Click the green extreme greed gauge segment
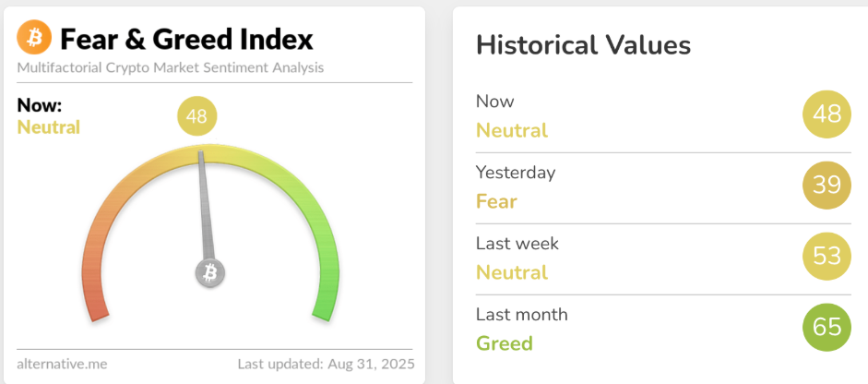868x384 pixels. (325, 286)
